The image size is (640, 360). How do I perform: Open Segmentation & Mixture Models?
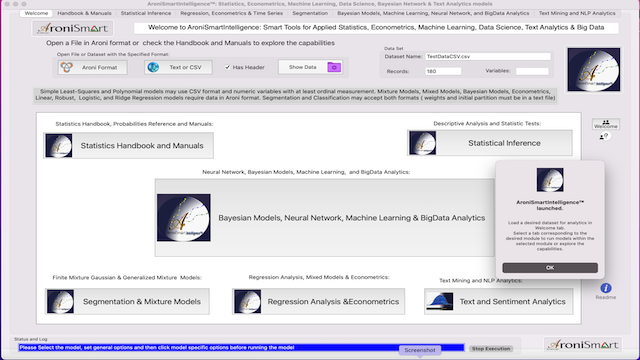[127, 302]
